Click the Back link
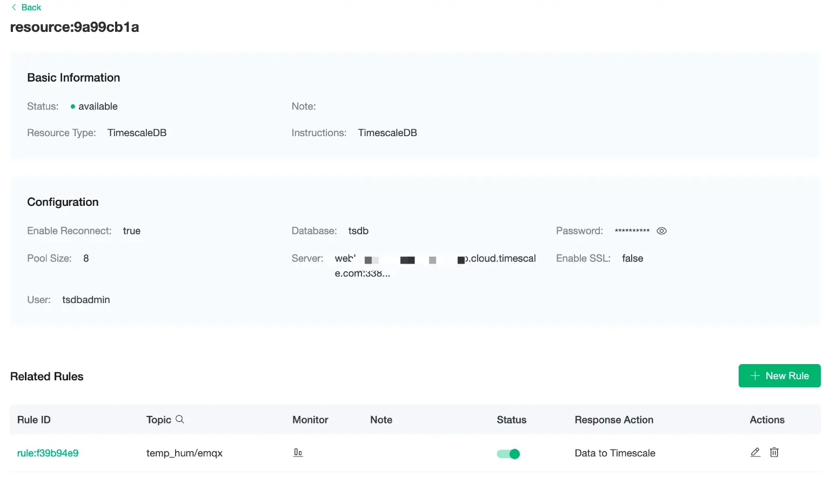Viewport: 830px width, 504px height. [31, 7]
